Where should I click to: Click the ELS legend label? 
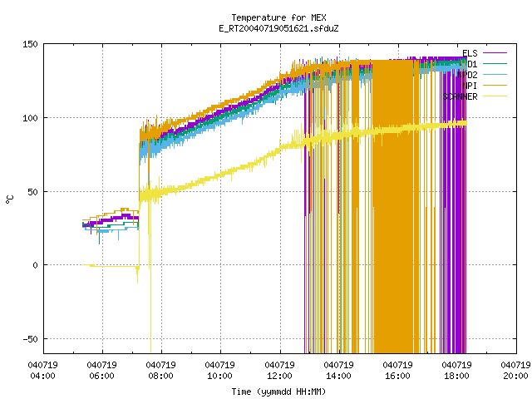pos(470,53)
